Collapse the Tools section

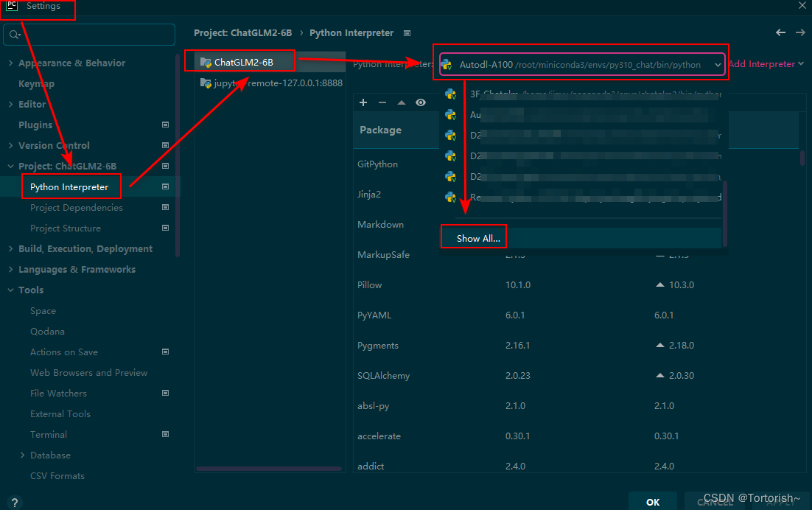pyautogui.click(x=10, y=290)
